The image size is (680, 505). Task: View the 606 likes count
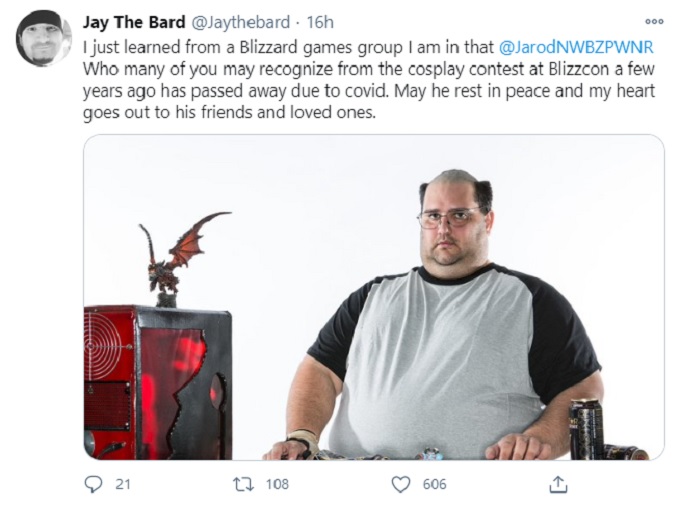click(x=435, y=484)
